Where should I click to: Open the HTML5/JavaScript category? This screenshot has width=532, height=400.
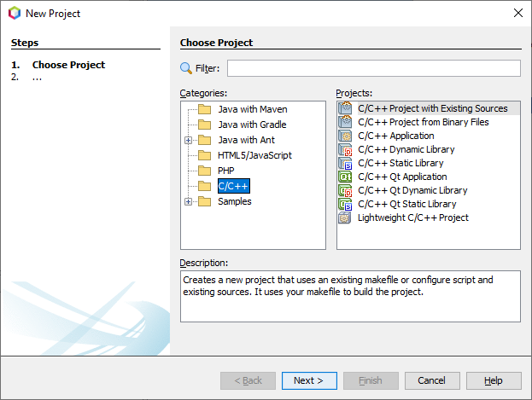pos(254,155)
